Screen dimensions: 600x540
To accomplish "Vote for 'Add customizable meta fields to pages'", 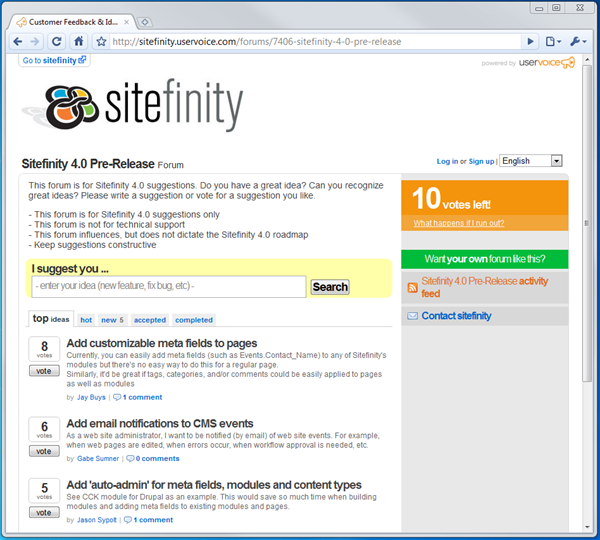I will [x=43, y=371].
